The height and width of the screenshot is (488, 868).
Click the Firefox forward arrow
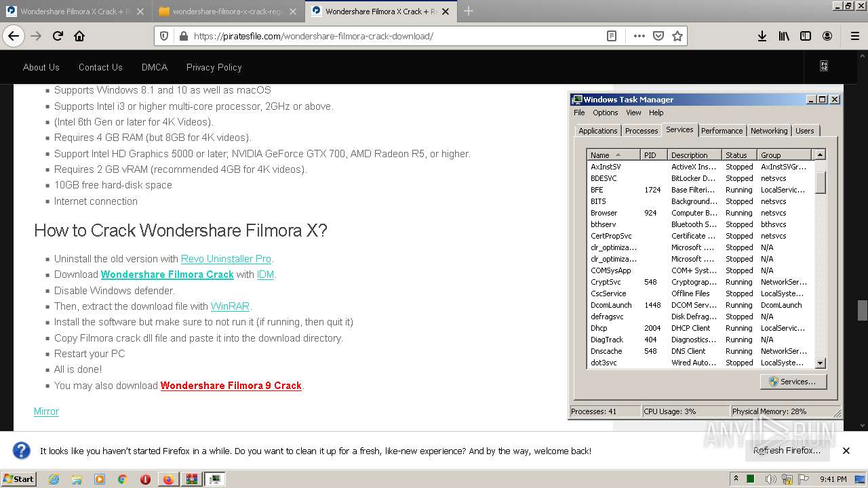pos(36,36)
